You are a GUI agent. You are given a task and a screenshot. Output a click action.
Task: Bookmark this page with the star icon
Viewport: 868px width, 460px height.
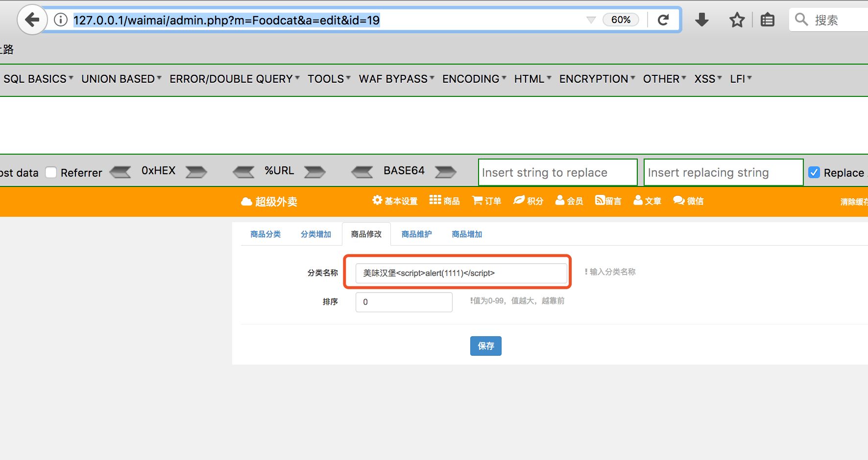(x=737, y=20)
